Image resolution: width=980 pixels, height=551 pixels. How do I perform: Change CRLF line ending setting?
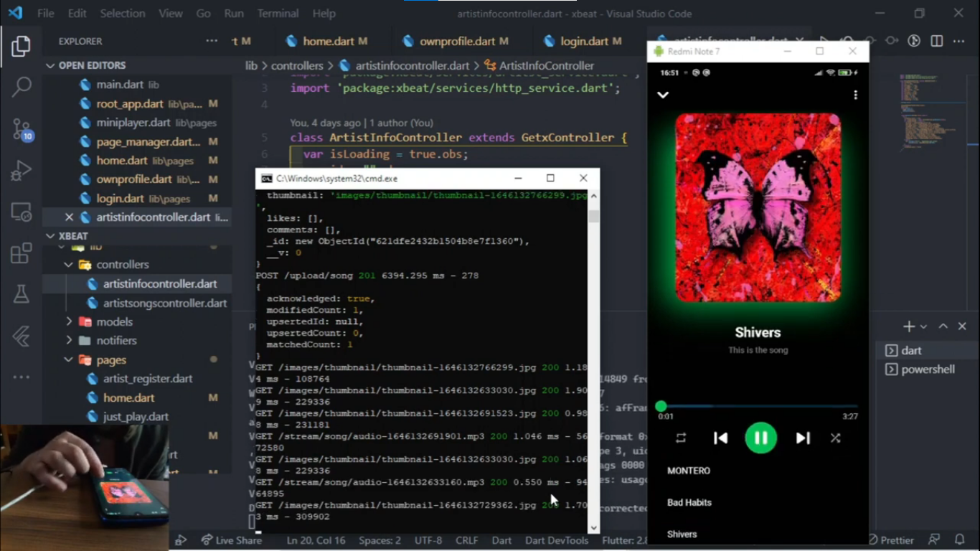coord(466,540)
